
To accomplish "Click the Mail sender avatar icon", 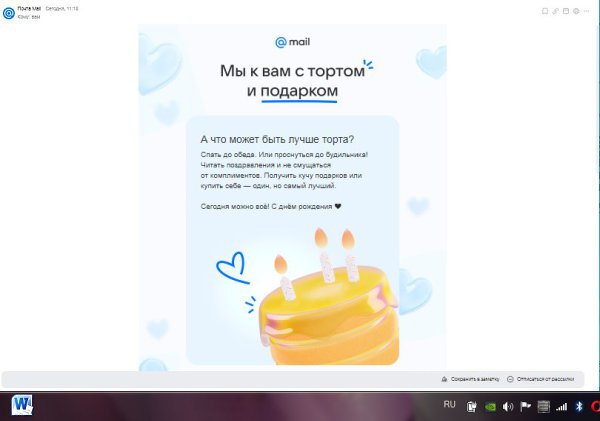I will [x=8, y=13].
